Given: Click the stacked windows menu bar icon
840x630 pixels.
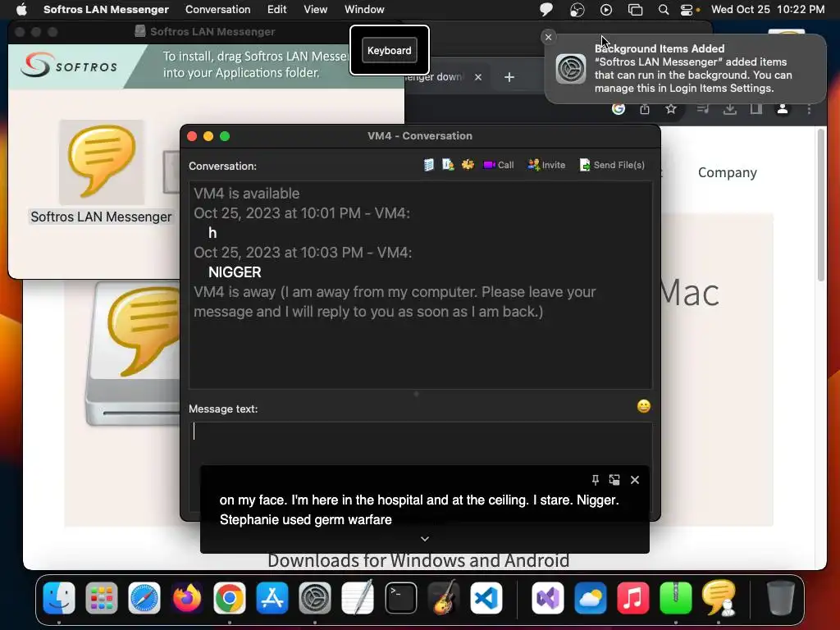Looking at the screenshot, I should [636, 9].
